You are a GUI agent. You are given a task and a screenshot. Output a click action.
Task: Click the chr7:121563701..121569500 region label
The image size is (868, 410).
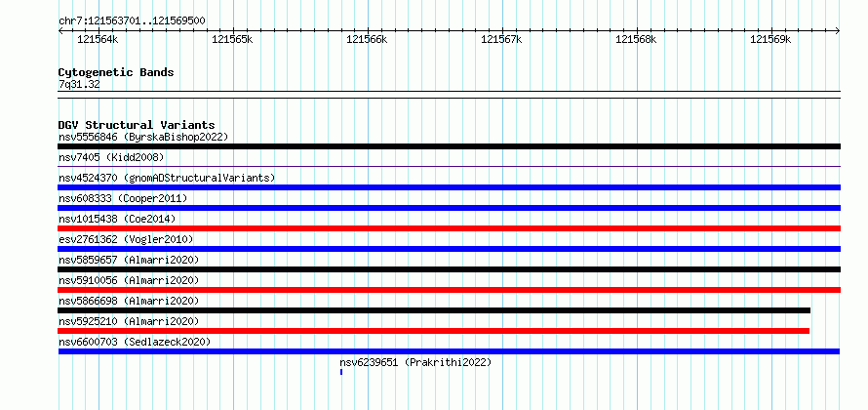[132, 21]
